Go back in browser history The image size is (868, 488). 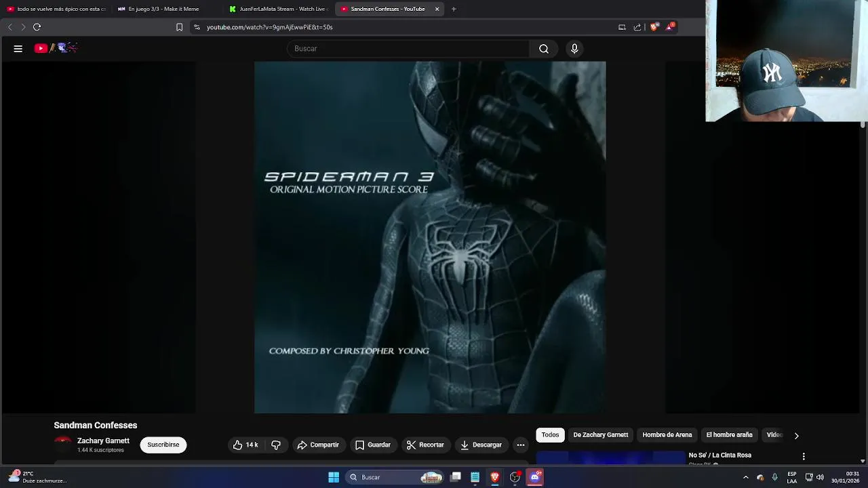pyautogui.click(x=9, y=27)
